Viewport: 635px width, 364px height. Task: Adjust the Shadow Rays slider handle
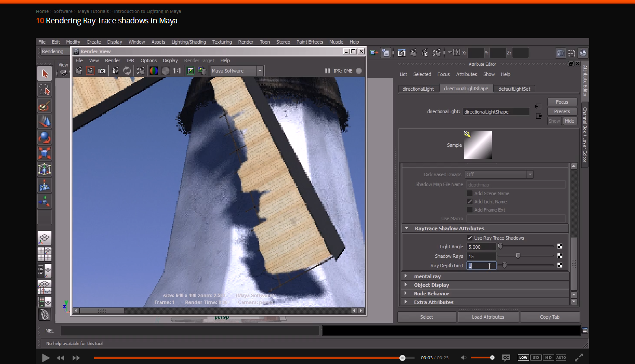[518, 256]
